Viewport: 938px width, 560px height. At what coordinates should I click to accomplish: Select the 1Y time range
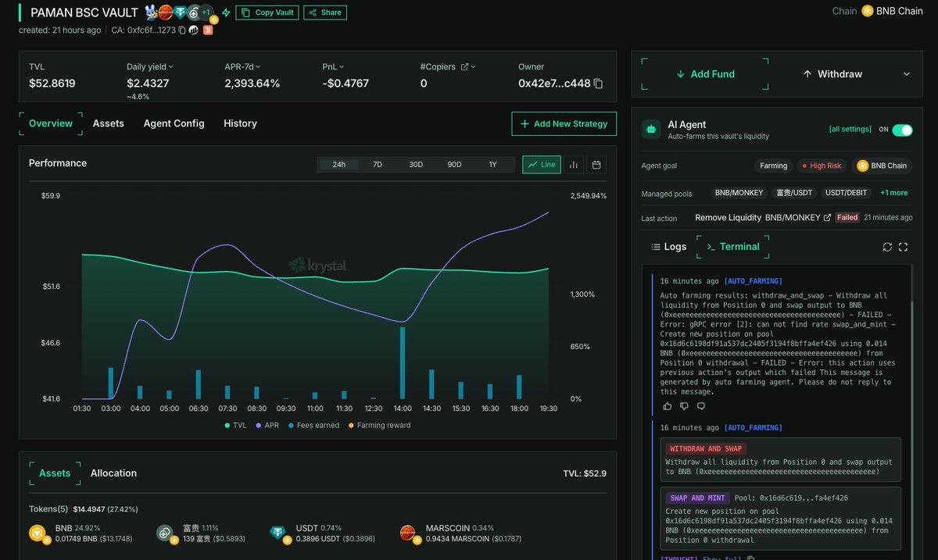click(492, 165)
